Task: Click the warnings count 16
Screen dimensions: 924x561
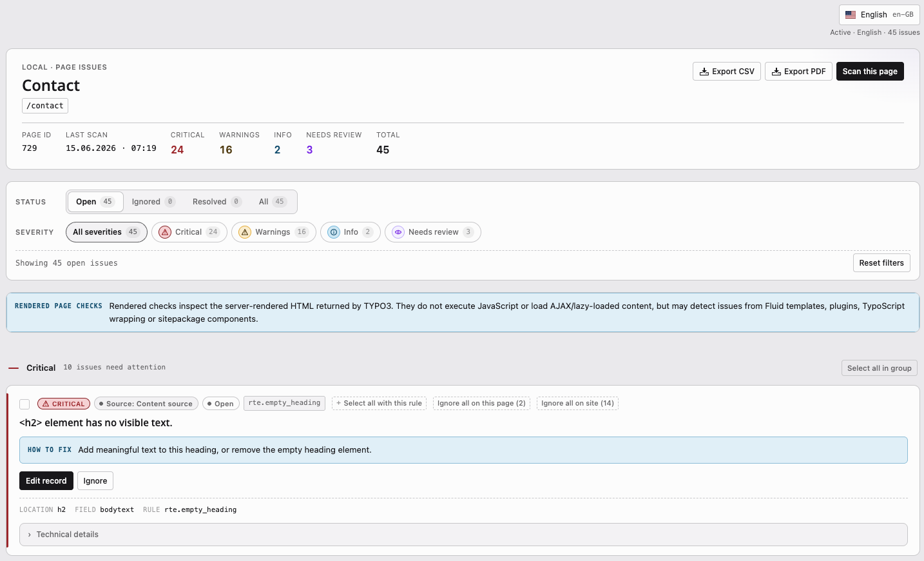Action: 226,150
